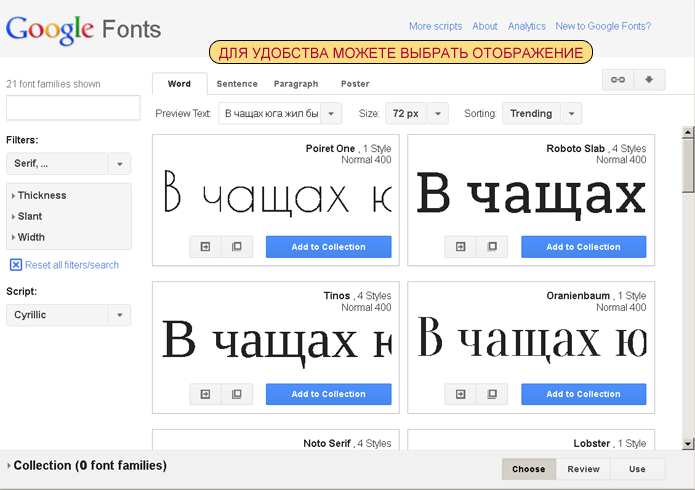This screenshot has height=490, width=695.
Task: Switch to the Poster tab
Action: 355,84
